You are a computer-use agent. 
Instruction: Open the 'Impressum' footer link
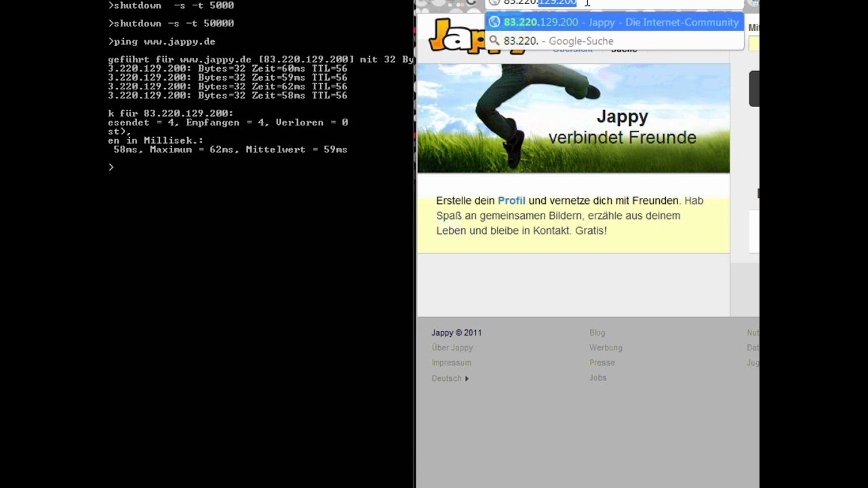[x=452, y=363]
